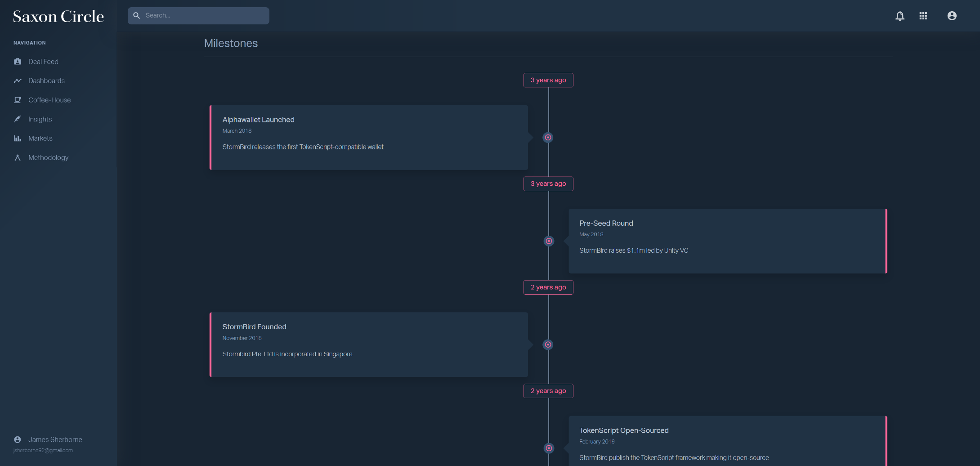Open the account profile icon in header
This screenshot has height=466, width=980.
(x=952, y=16)
